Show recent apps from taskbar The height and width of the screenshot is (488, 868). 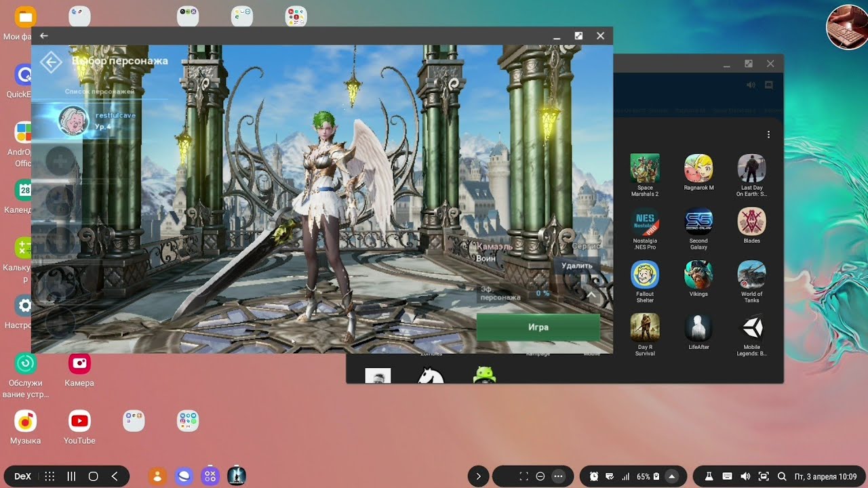click(71, 476)
